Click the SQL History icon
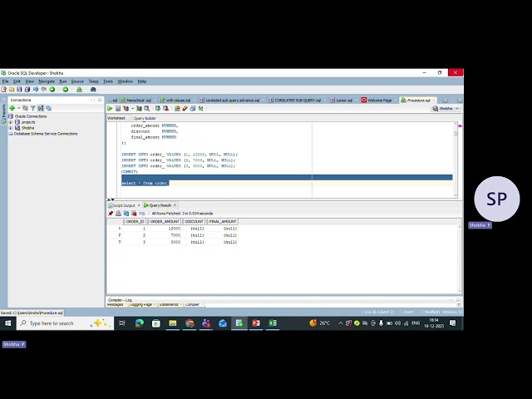This screenshot has height=399, width=532. point(193,109)
